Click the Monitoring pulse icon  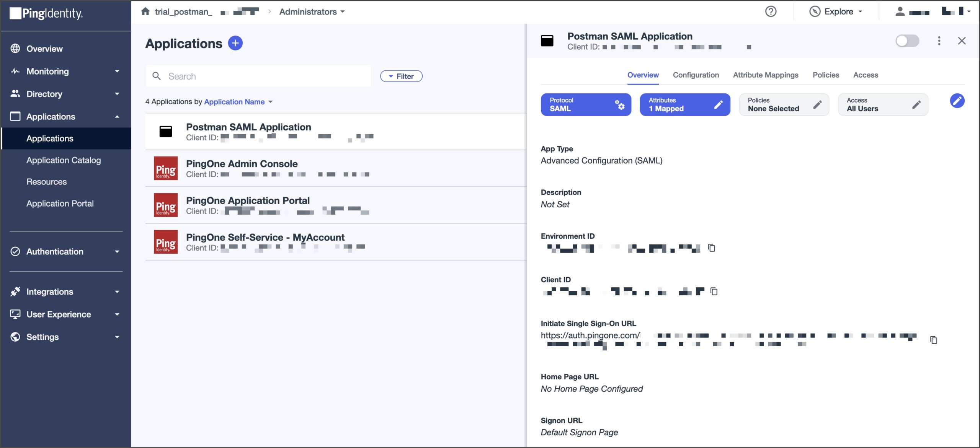pyautogui.click(x=15, y=71)
